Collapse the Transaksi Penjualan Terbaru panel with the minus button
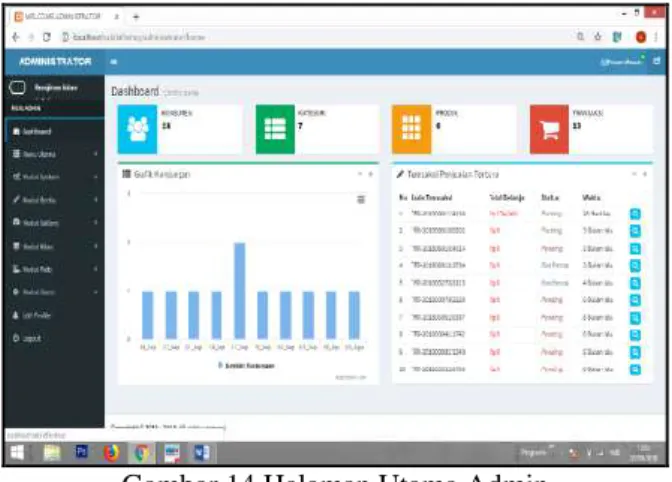 coord(634,174)
